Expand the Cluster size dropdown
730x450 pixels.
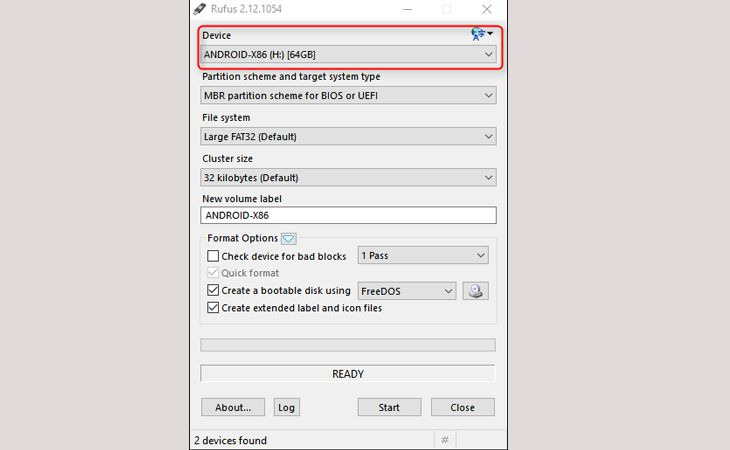point(348,178)
